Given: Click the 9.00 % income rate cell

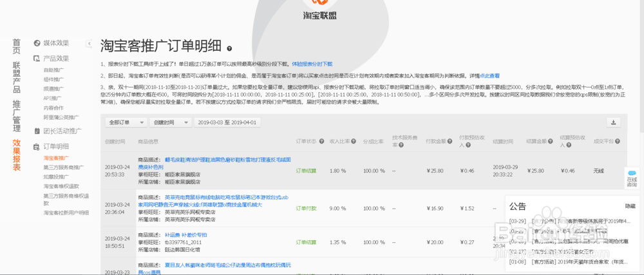Looking at the screenshot, I should 337,209.
